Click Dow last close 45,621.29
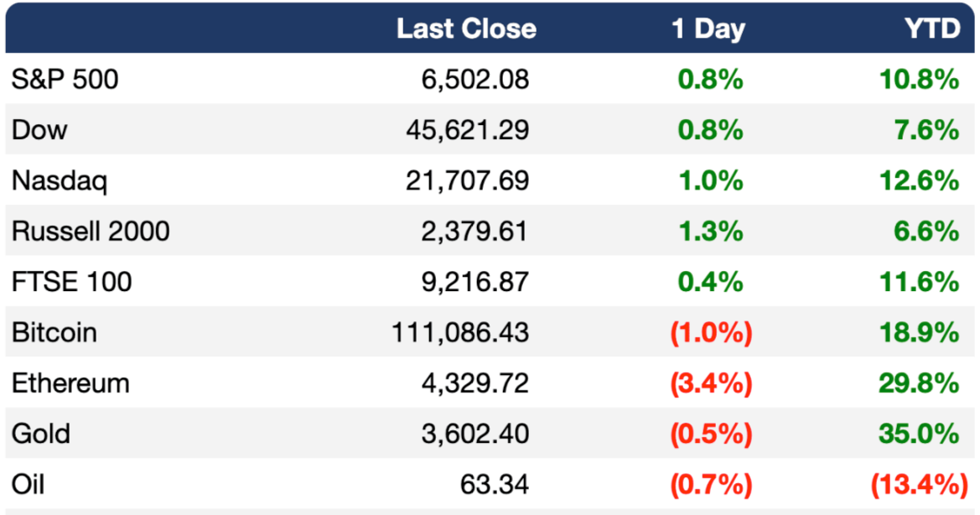The image size is (980, 515). (x=468, y=130)
